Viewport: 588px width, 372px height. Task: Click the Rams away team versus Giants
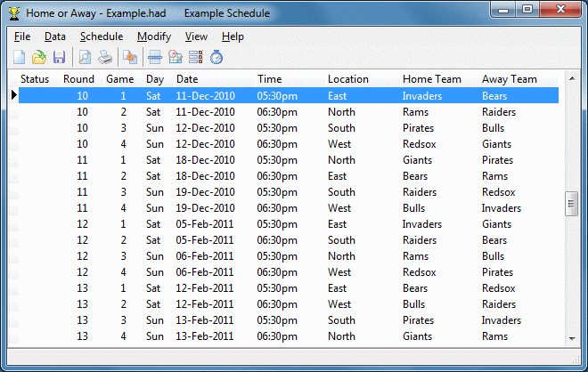(x=495, y=336)
